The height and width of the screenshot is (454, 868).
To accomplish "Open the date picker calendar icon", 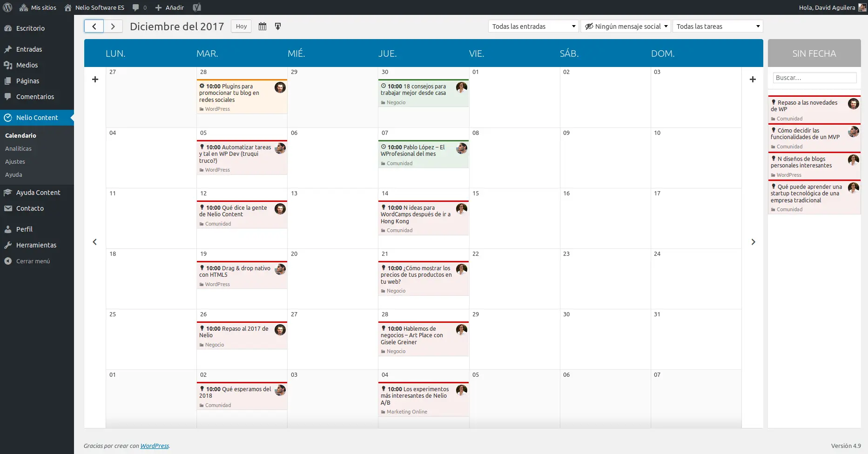I will click(262, 27).
